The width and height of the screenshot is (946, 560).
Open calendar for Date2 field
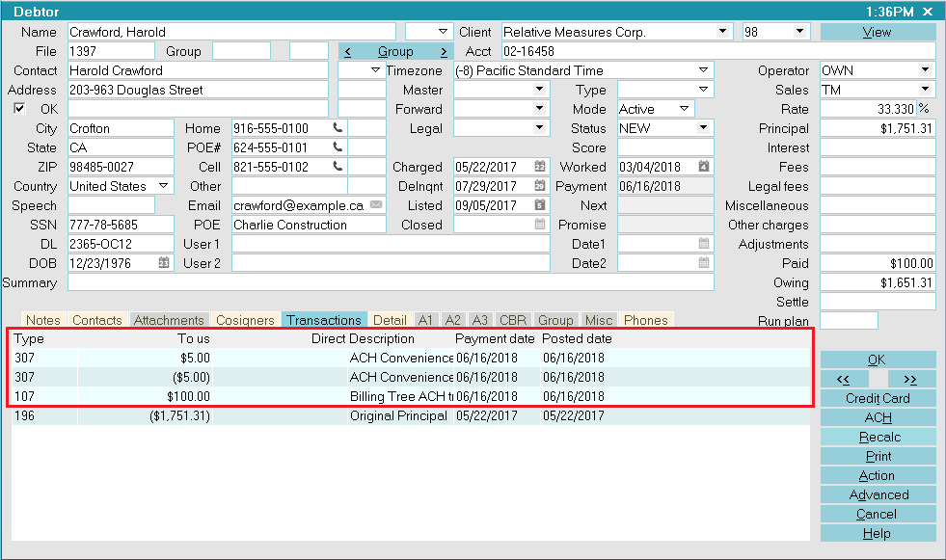point(703,263)
